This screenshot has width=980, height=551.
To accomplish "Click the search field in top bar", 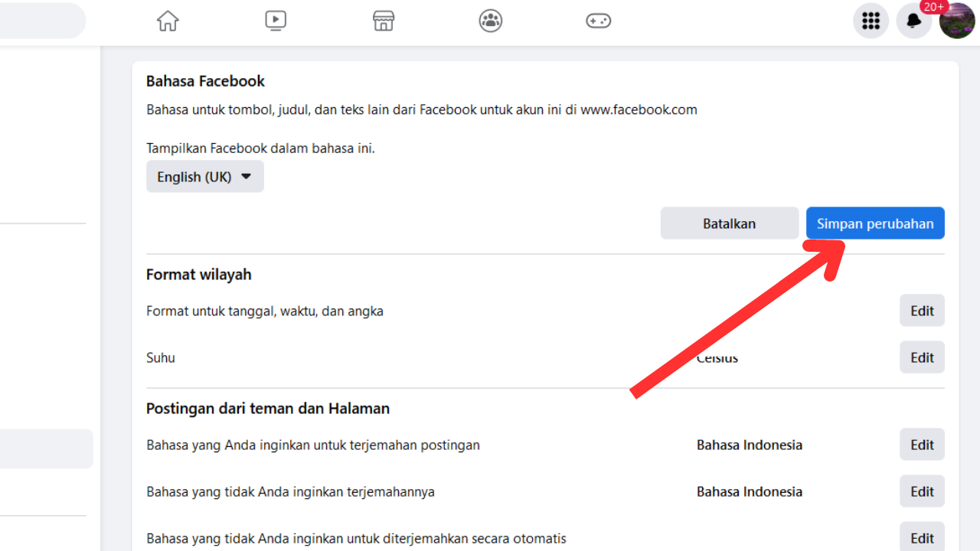I will pyautogui.click(x=42, y=21).
